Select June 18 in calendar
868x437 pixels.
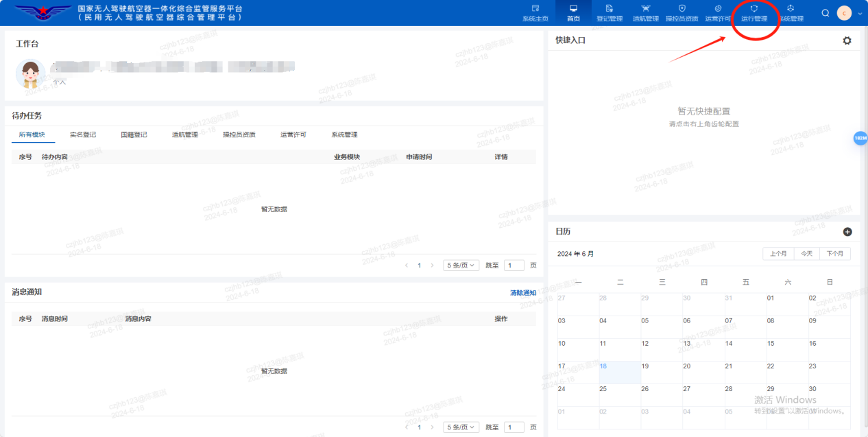(618, 373)
